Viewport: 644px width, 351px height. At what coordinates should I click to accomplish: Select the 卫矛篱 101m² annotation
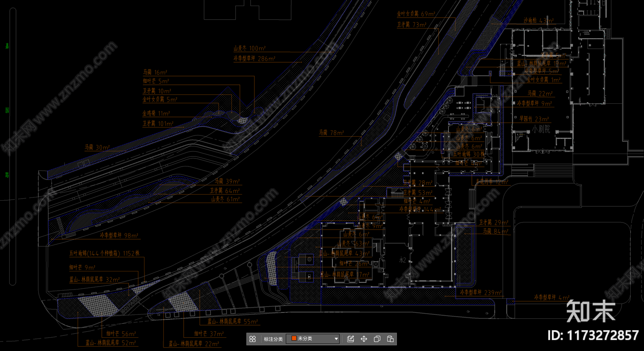pos(158,124)
